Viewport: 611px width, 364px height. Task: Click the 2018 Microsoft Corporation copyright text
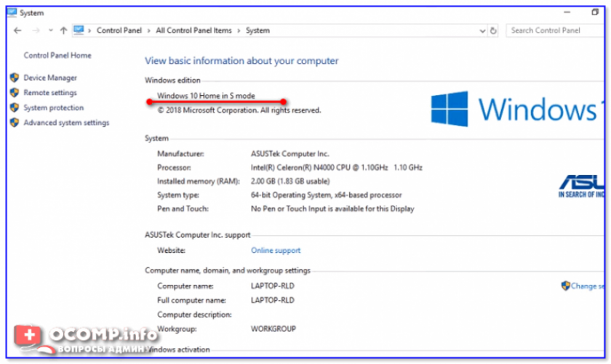239,110
